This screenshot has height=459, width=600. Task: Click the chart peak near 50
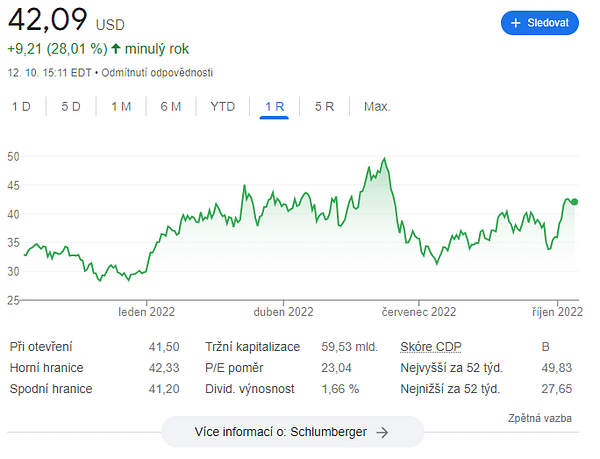pyautogui.click(x=385, y=158)
